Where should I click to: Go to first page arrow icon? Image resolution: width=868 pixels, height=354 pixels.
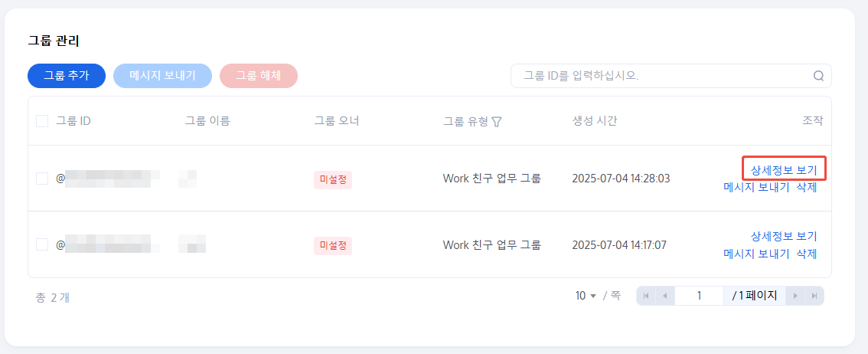[x=646, y=296]
